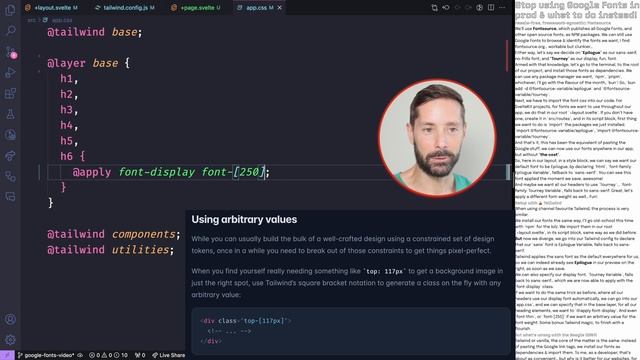The width and height of the screenshot is (640, 360).
Task: Open the Search view in the activity bar
Action: [x=11, y=31]
